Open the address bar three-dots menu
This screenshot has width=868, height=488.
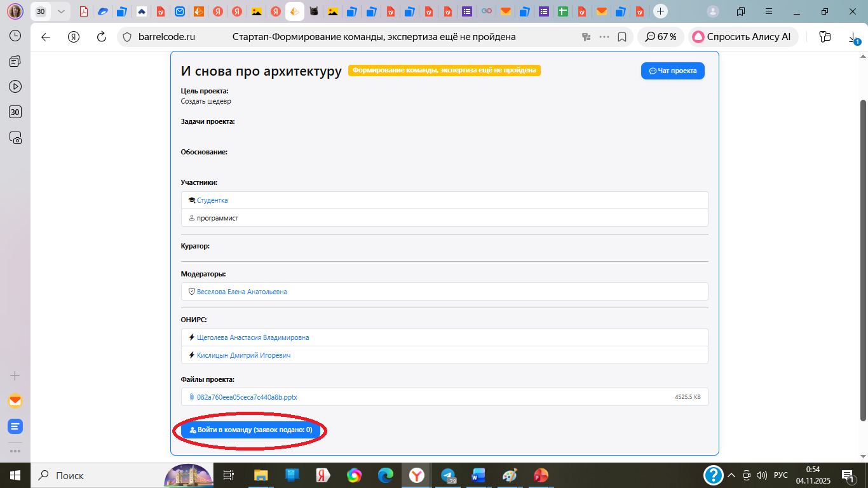click(x=604, y=37)
